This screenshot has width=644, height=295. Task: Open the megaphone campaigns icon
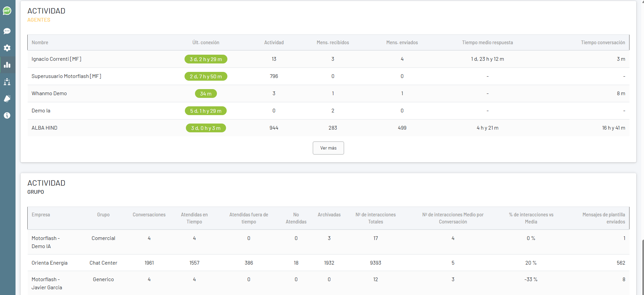(7, 99)
